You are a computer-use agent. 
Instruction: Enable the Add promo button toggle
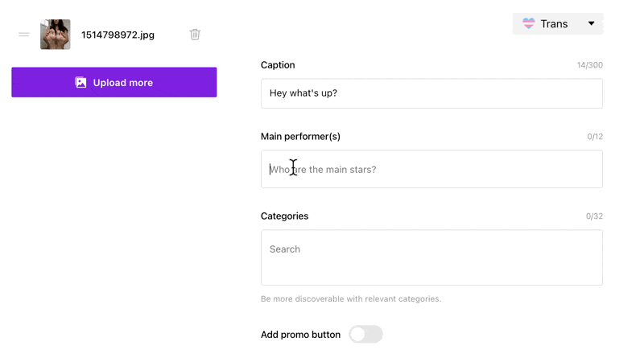(x=366, y=335)
